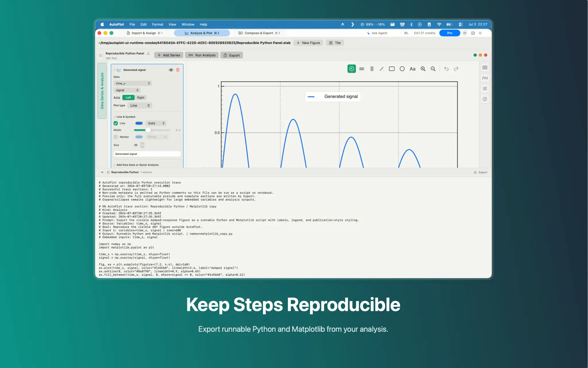Set Axis to Left
This screenshot has width=588, height=368.
click(x=128, y=97)
